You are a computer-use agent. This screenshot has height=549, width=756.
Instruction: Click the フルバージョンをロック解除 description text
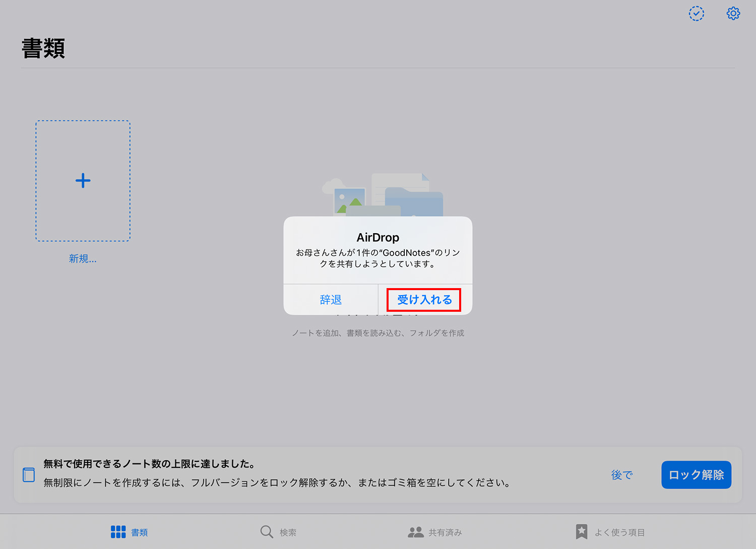277,483
